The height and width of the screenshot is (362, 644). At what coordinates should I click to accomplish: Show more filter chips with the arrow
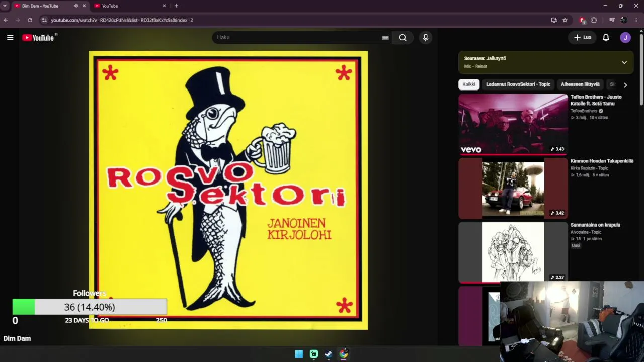click(x=625, y=85)
